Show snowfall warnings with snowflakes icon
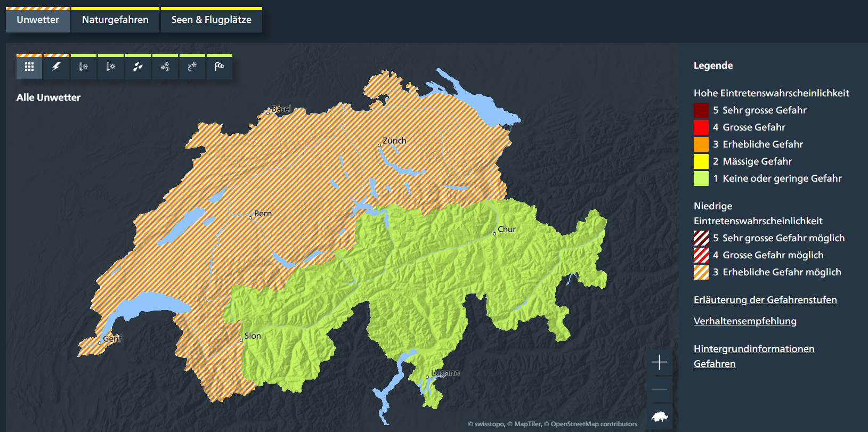Screen dimensions: 868x432 [x=165, y=67]
